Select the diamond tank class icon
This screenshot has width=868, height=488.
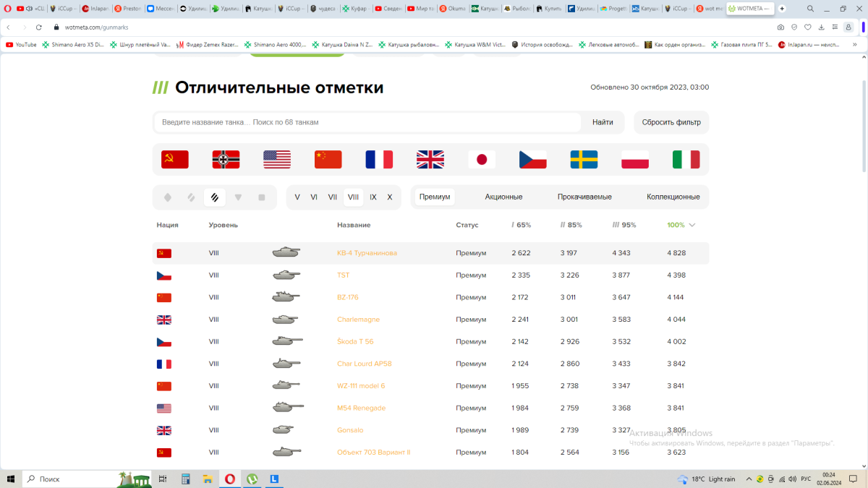[x=168, y=197]
